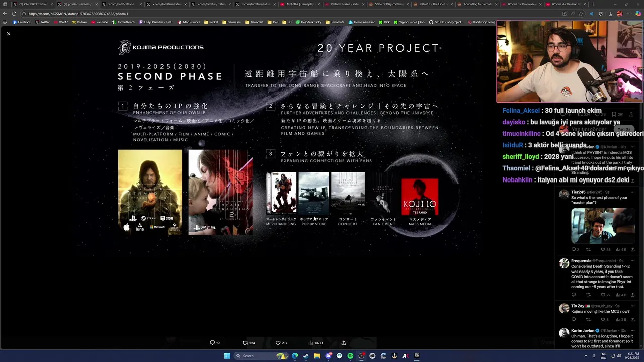Click the Death Stranding Director's Cut poster
The image size is (644, 362).
[150, 192]
